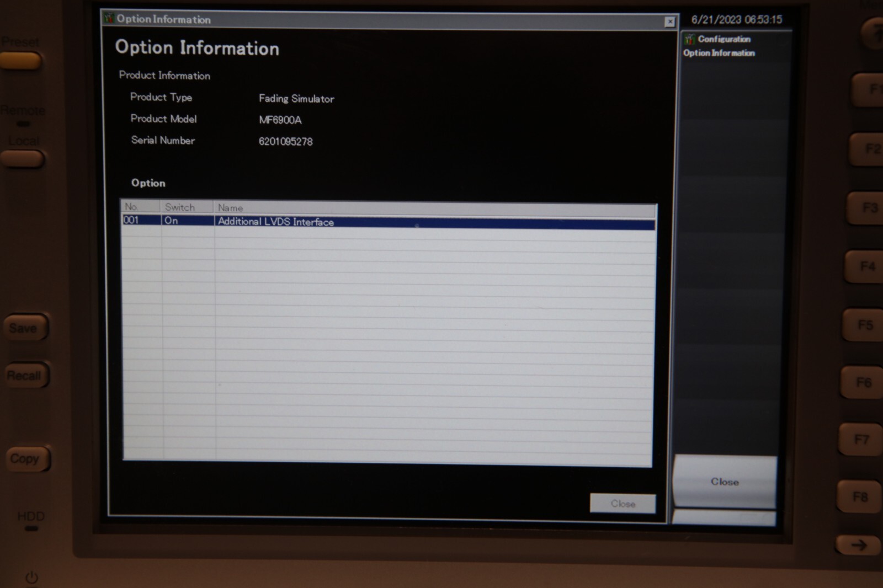Viewport: 883px width, 588px height.
Task: Click the Configuration icon in the side panel
Action: (x=689, y=39)
